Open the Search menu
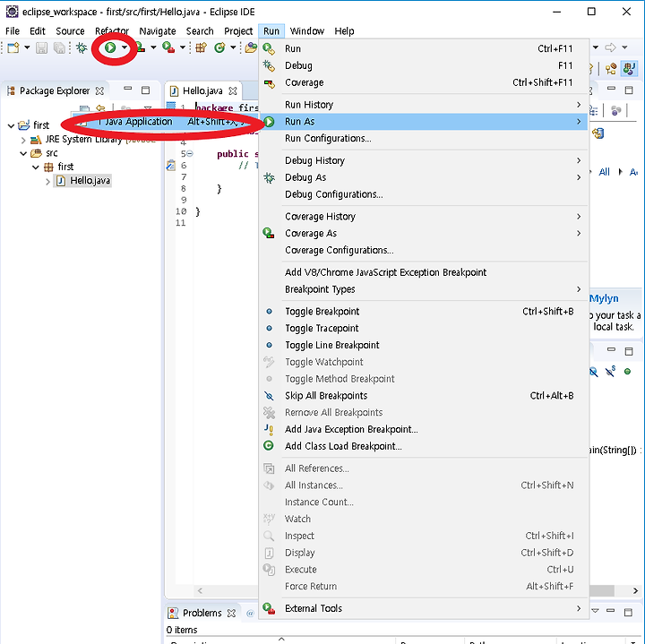This screenshot has height=644, width=645. (200, 31)
